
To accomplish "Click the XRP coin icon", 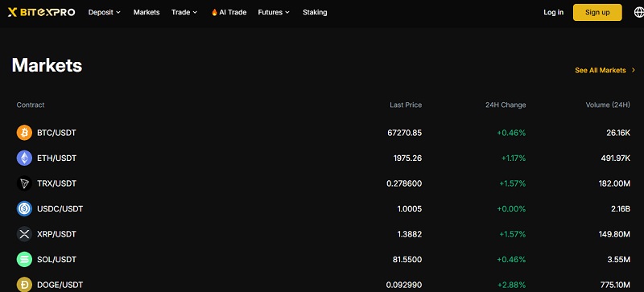I will click(24, 234).
